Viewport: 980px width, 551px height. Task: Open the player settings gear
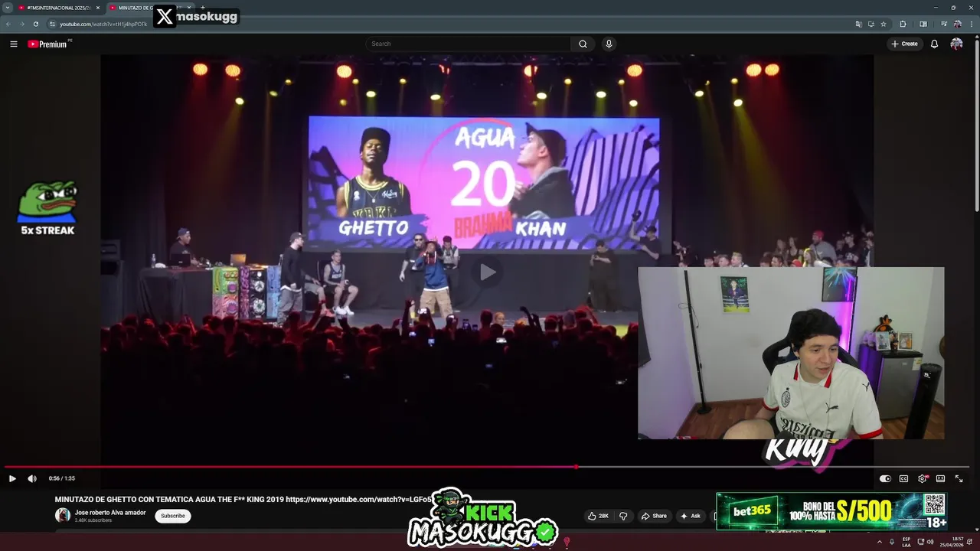pos(923,478)
